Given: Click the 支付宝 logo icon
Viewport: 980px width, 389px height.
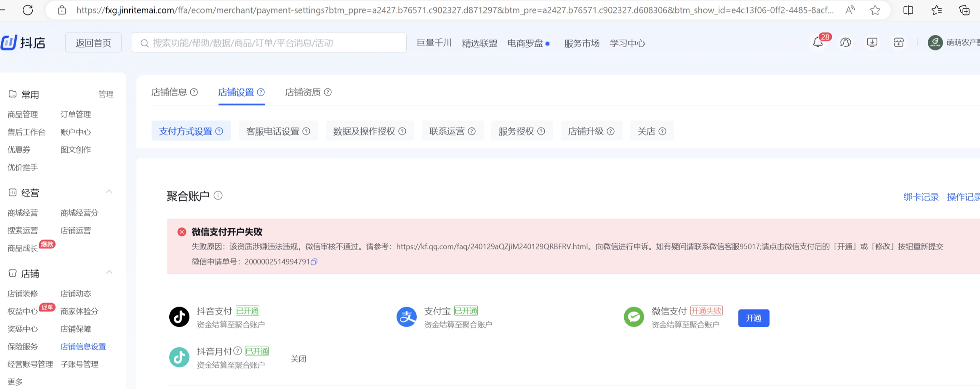Looking at the screenshot, I should tap(407, 317).
